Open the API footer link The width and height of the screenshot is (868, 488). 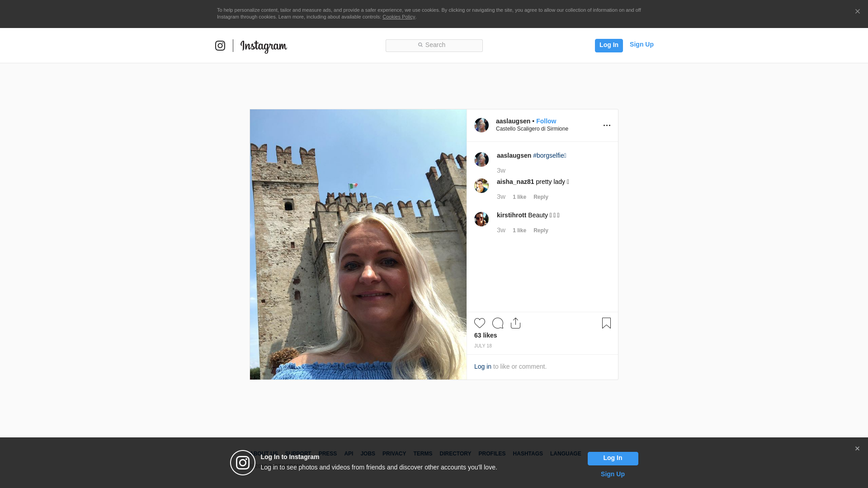[x=349, y=454]
